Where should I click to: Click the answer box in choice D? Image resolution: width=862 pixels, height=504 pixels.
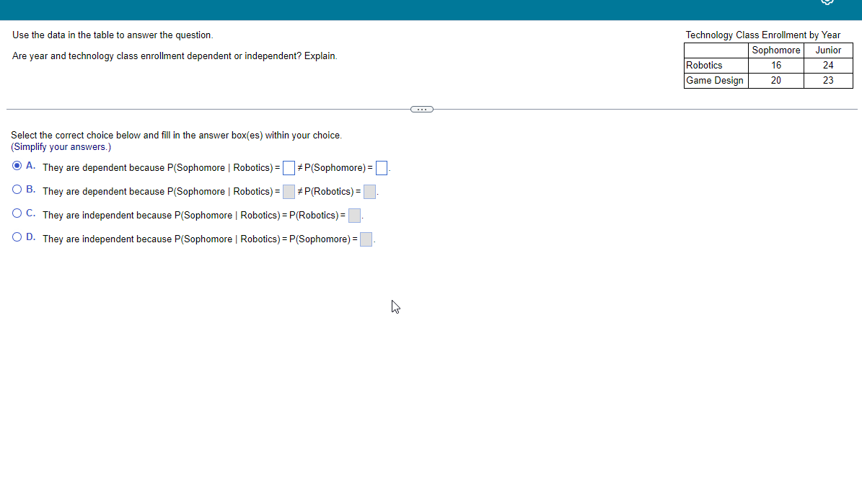click(x=366, y=239)
